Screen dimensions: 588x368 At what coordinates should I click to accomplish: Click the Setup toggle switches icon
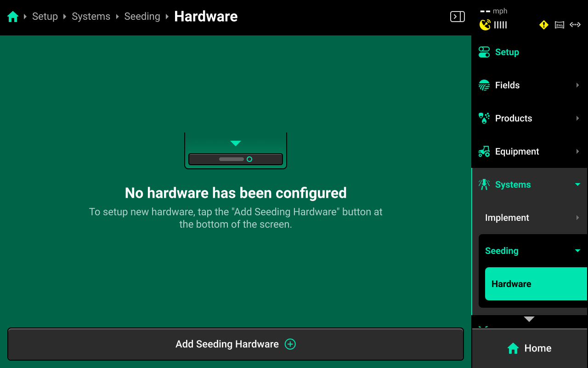(x=484, y=52)
